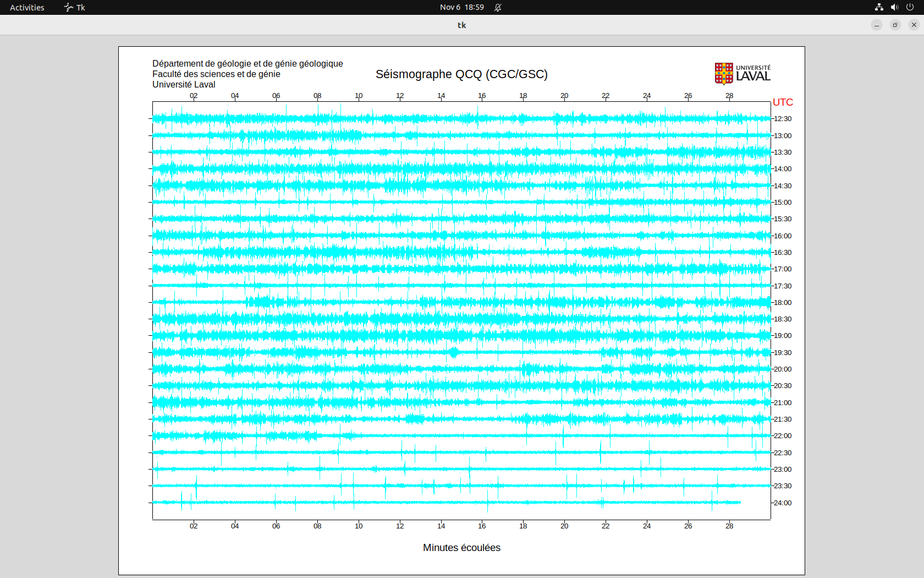Click the volume speaker icon

click(x=894, y=7)
